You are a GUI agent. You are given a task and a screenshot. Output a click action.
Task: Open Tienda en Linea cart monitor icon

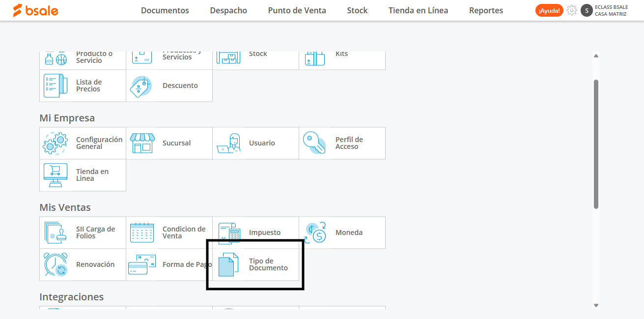point(55,175)
